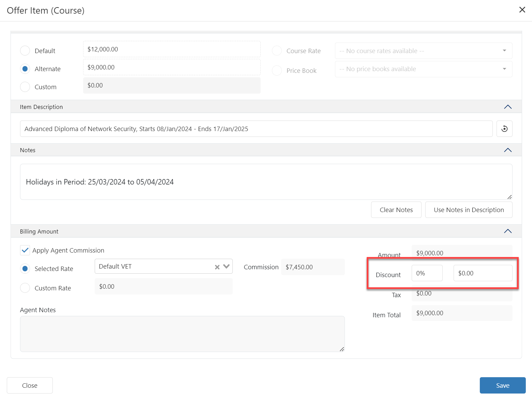The width and height of the screenshot is (532, 401).
Task: Click the Close button at bottom left
Action: [30, 385]
